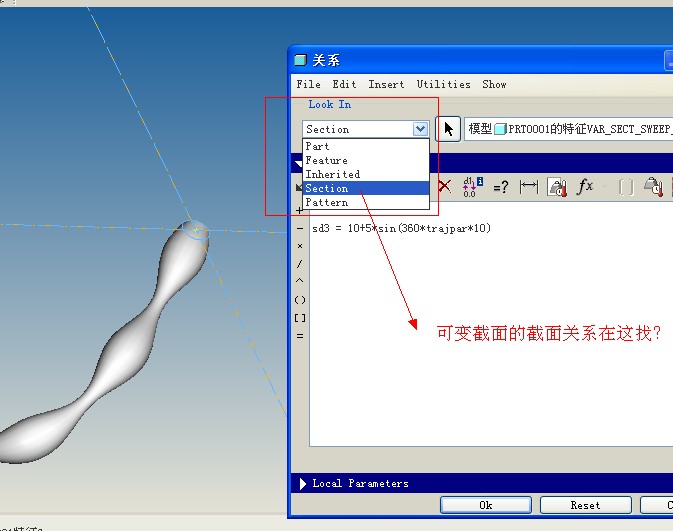The width and height of the screenshot is (673, 531).
Task: Insert divide slash operator
Action: (x=300, y=264)
